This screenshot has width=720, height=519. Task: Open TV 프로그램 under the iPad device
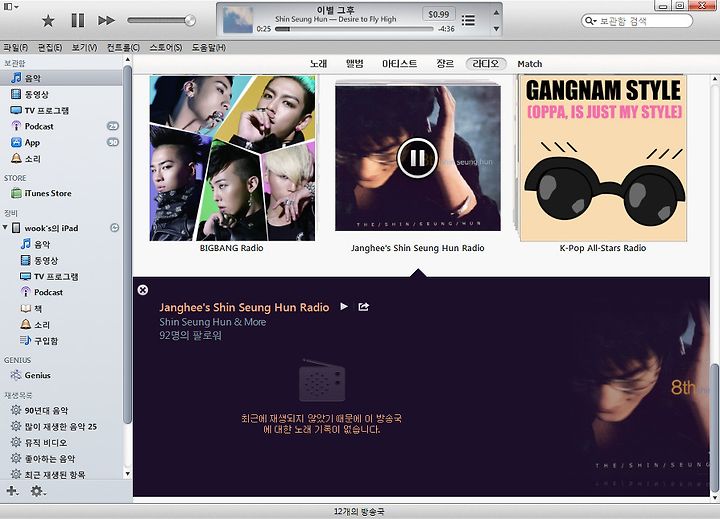pyautogui.click(x=61, y=276)
